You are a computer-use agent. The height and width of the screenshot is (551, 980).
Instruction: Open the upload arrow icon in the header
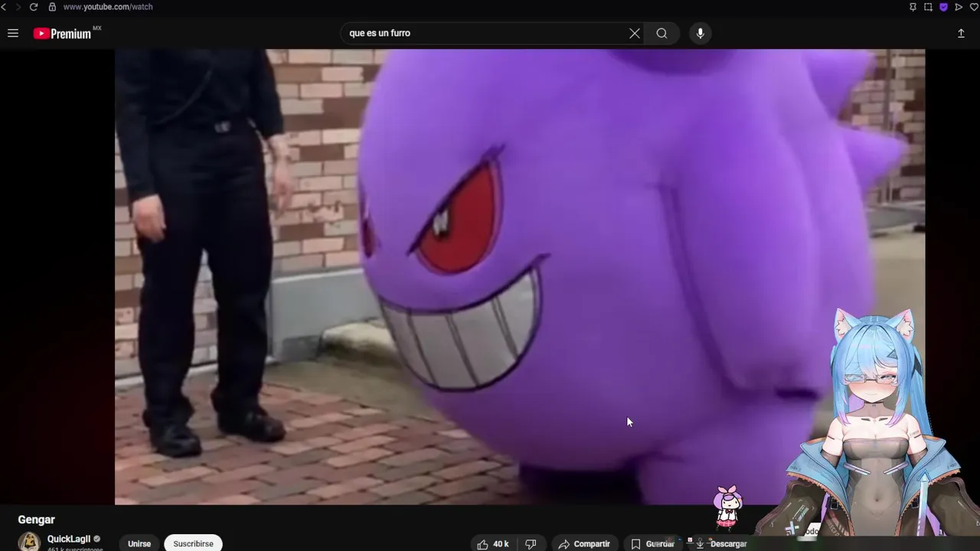tap(961, 33)
